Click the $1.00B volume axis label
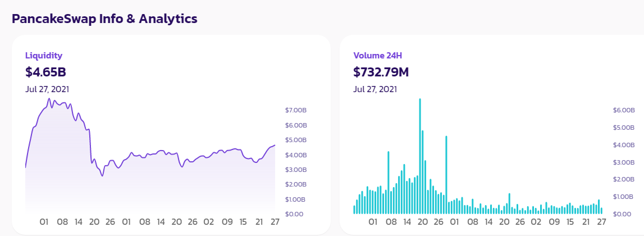 click(623, 197)
